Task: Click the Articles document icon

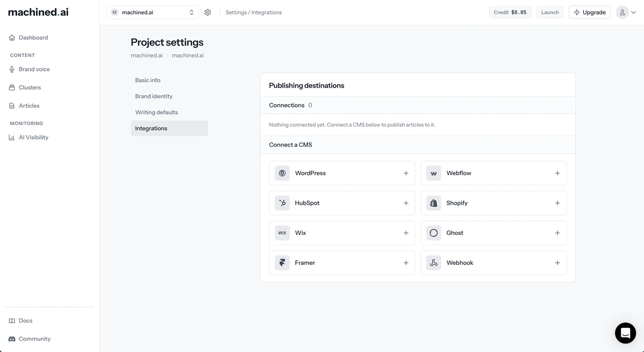Action: (12, 106)
